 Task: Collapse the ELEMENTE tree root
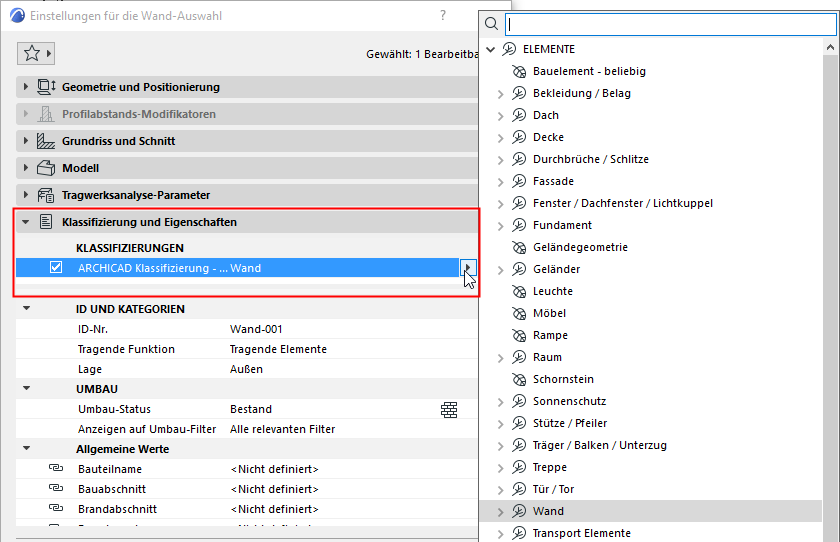(490, 49)
